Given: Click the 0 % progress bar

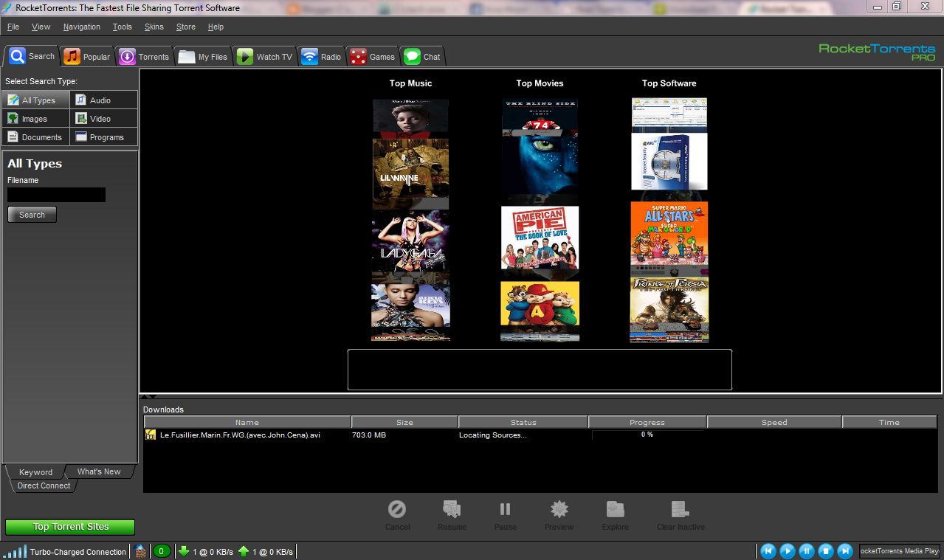Looking at the screenshot, I should 647,435.
